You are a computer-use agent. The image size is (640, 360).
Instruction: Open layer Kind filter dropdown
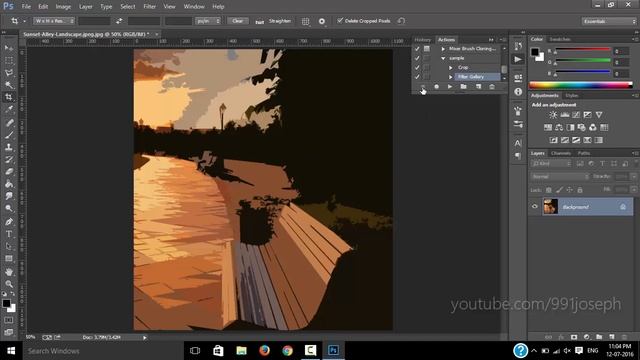click(x=551, y=164)
